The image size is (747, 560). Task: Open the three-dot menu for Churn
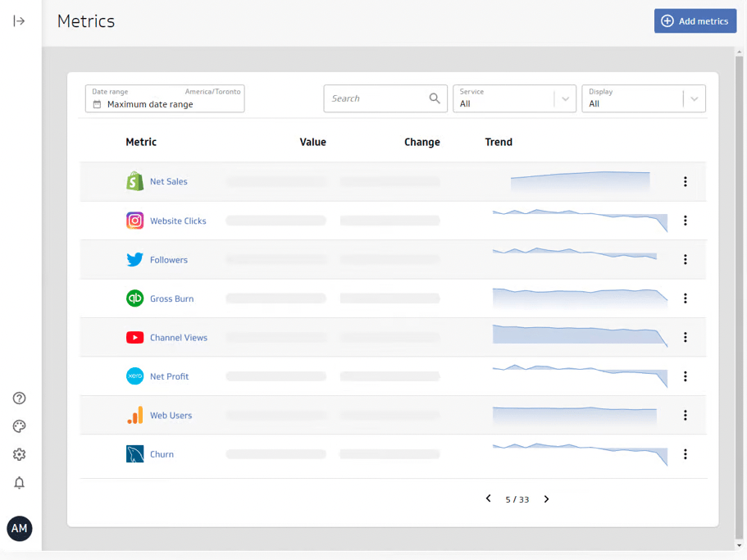pos(686,454)
